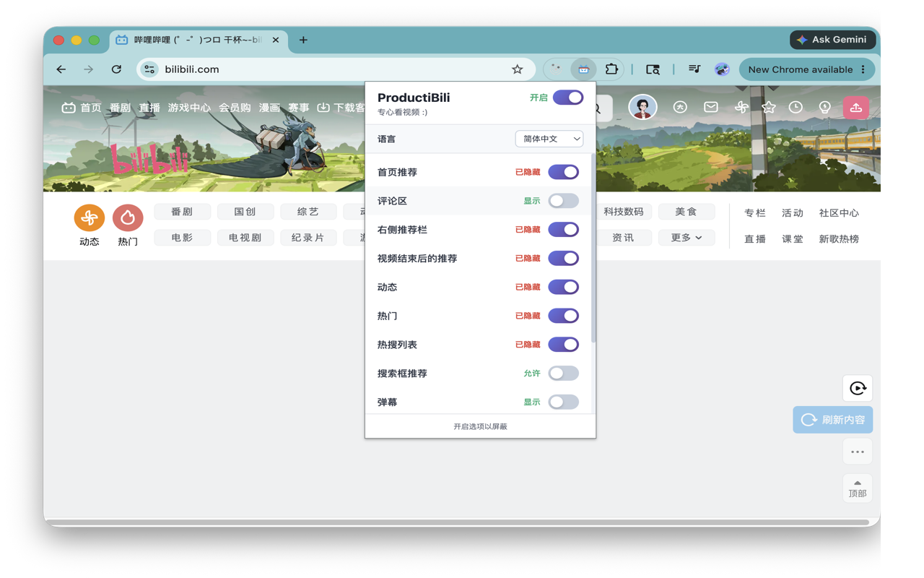Select the 美食 category button
The image size is (924, 578).
click(x=687, y=212)
